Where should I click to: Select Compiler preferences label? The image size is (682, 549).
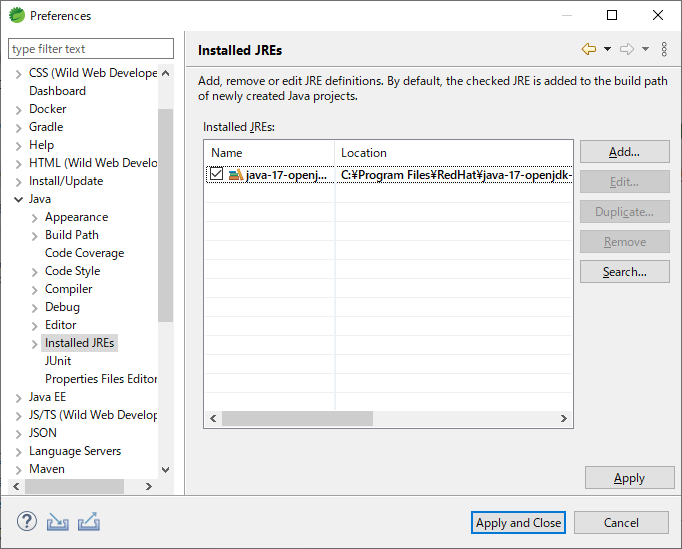click(69, 289)
